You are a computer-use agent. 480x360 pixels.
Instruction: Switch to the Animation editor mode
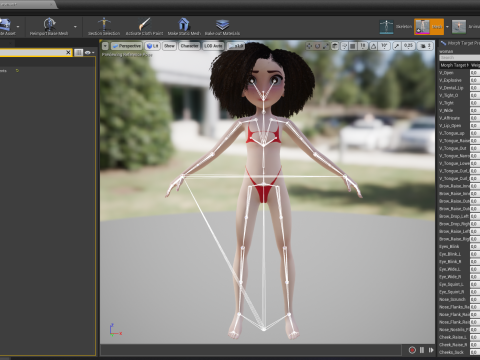(x=466, y=27)
